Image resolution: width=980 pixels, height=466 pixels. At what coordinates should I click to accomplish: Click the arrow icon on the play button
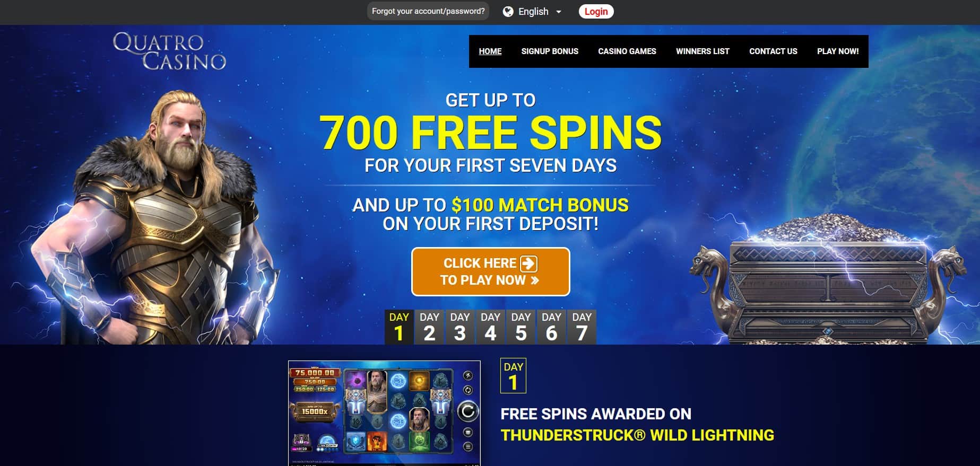[528, 263]
